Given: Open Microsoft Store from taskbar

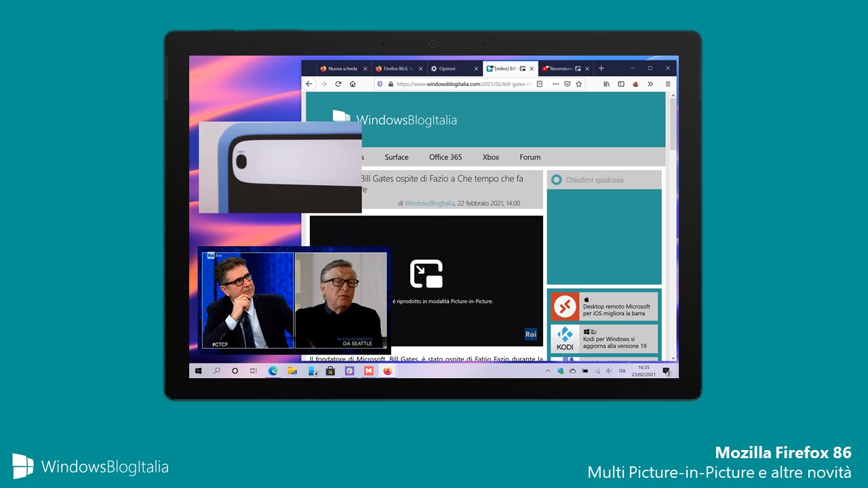Looking at the screenshot, I should 331,371.
